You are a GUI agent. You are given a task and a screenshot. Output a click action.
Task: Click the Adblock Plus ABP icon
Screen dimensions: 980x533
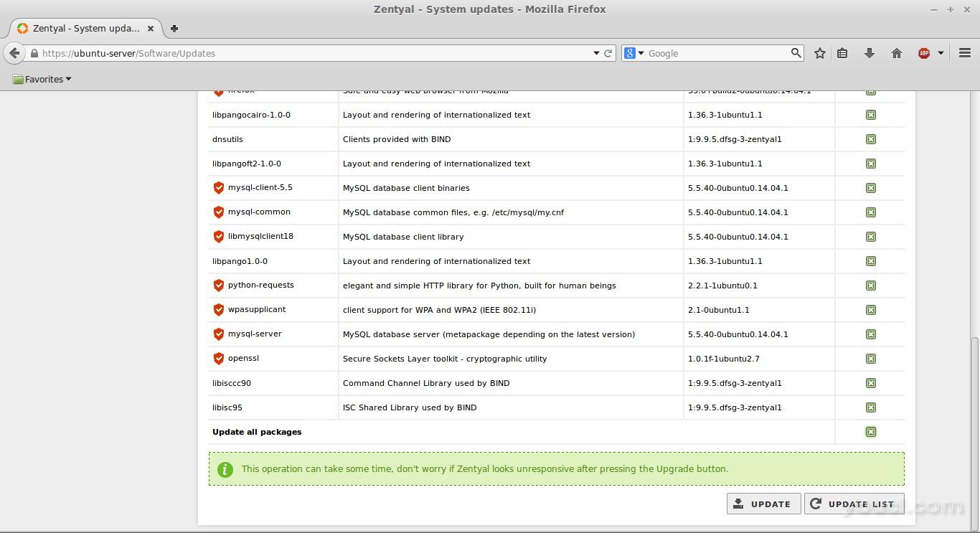click(924, 53)
